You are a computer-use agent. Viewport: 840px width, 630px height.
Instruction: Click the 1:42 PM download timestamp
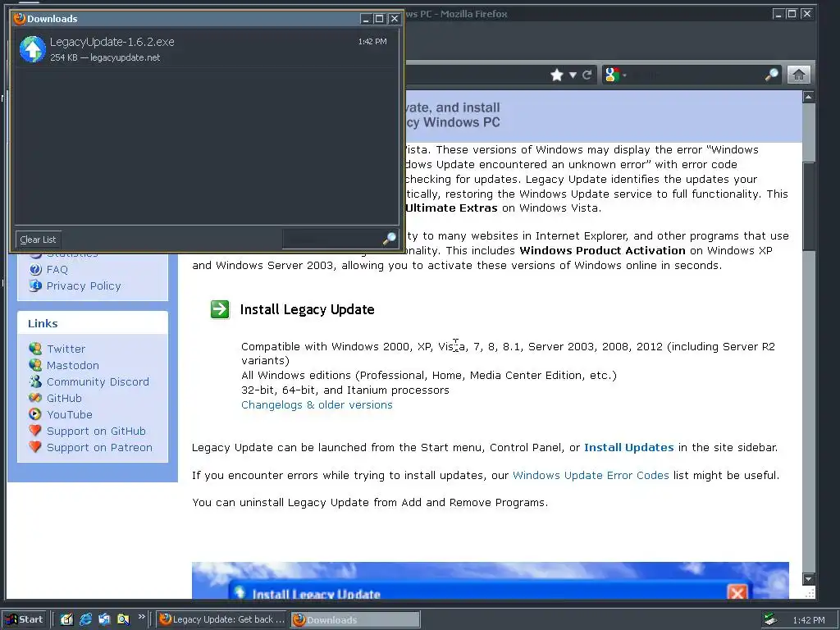372,41
